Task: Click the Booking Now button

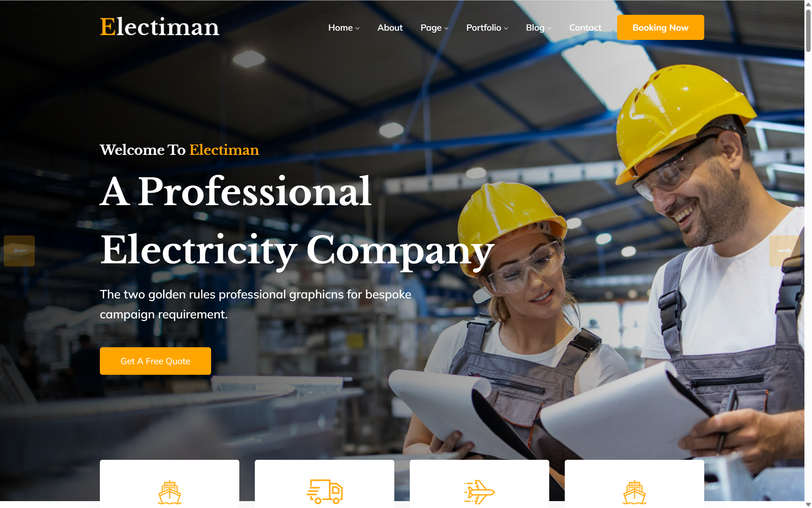Action: click(660, 27)
